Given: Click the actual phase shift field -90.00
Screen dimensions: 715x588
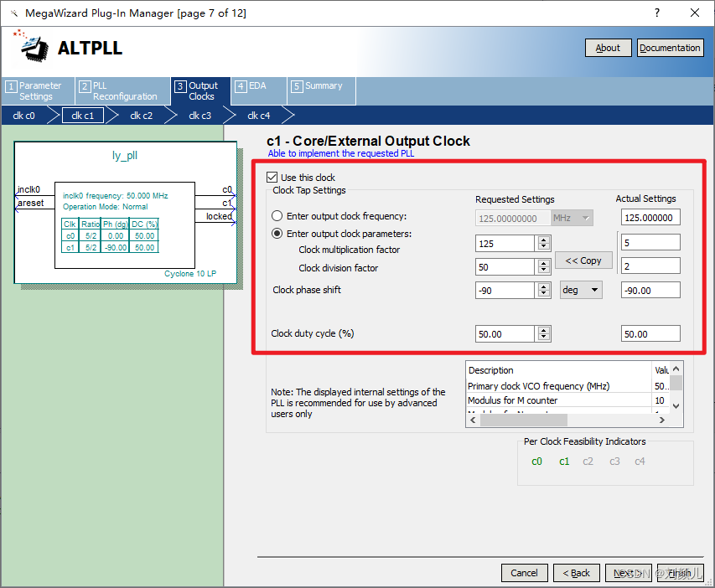Looking at the screenshot, I should pyautogui.click(x=650, y=290).
